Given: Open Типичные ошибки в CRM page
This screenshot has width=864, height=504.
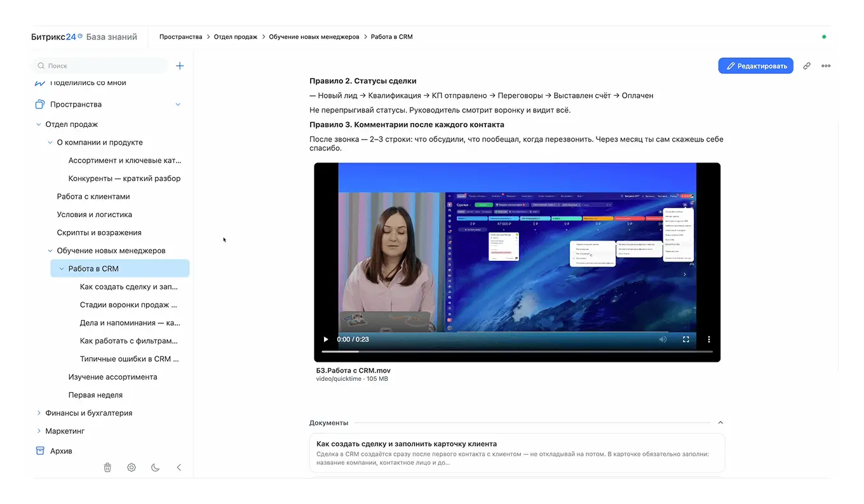Looking at the screenshot, I should point(130,359).
